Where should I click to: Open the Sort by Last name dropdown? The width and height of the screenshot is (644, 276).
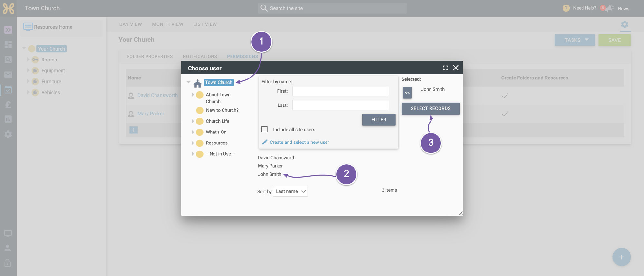point(290,191)
